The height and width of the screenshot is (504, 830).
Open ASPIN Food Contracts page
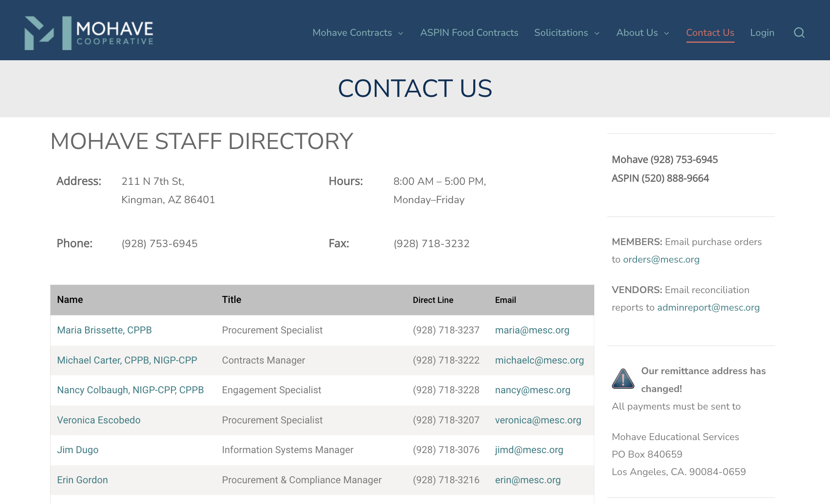click(x=469, y=33)
